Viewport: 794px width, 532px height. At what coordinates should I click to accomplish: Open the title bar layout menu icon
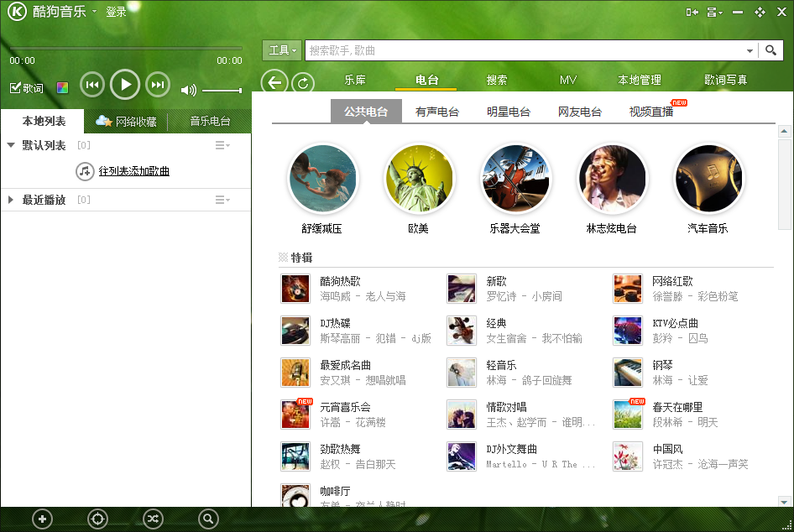coord(714,12)
